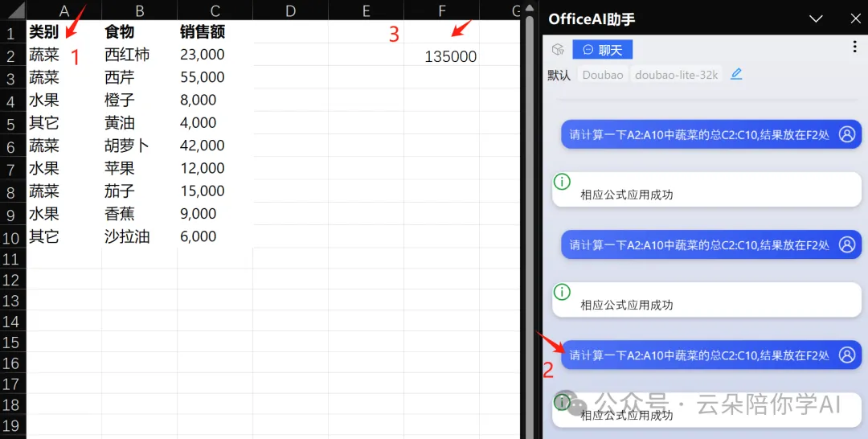868x439 pixels.
Task: Select row 10 header
Action: pyautogui.click(x=13, y=237)
